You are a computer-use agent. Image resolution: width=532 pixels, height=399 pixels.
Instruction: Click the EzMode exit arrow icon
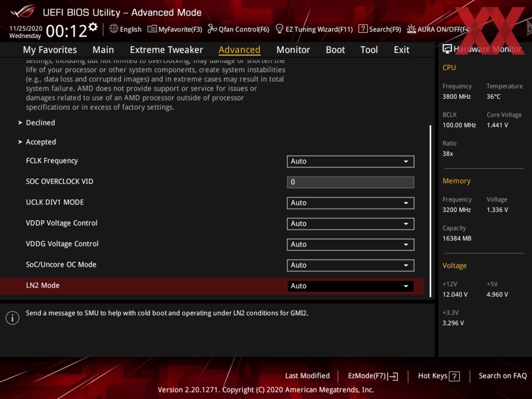click(x=393, y=376)
